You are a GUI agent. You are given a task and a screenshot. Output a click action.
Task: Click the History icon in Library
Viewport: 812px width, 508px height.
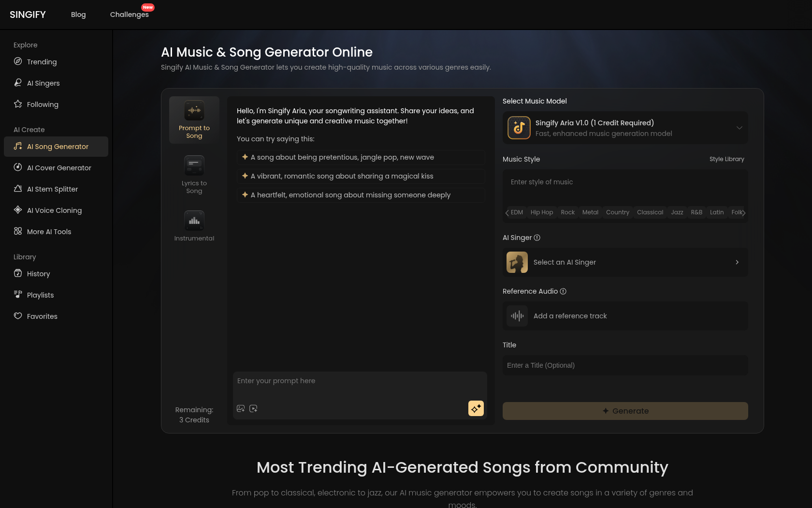[18, 273]
